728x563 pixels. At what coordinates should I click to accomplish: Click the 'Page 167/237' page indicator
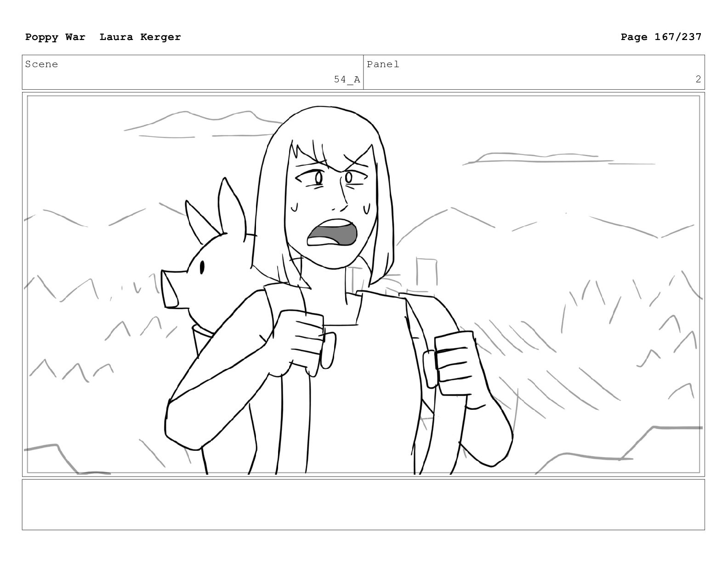(x=661, y=37)
